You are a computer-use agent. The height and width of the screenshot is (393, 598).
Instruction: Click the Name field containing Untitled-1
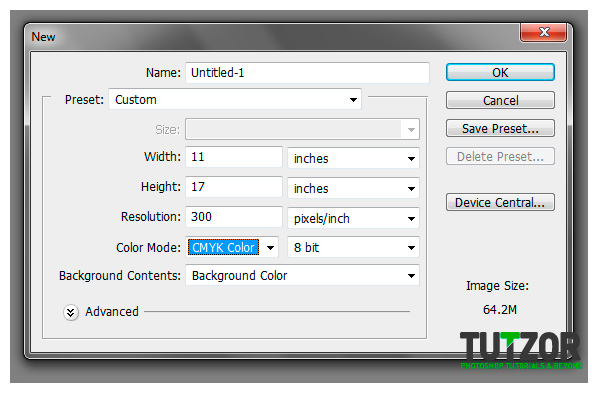point(307,72)
